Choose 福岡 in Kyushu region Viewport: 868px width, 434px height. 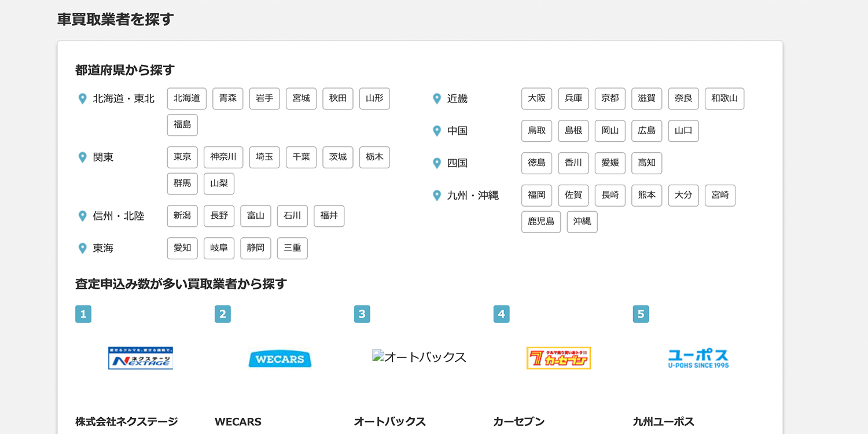pos(537,195)
